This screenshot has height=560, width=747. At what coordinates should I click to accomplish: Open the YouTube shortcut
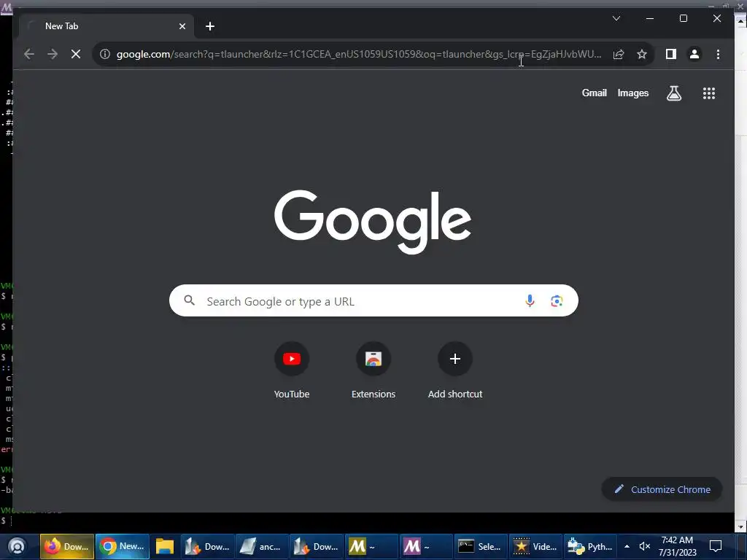[292, 371]
